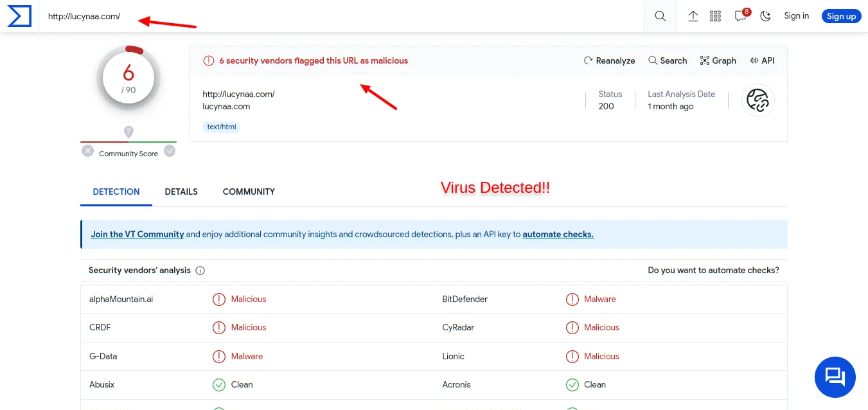Open info tooltip on Security vendors' analysis

(x=200, y=270)
